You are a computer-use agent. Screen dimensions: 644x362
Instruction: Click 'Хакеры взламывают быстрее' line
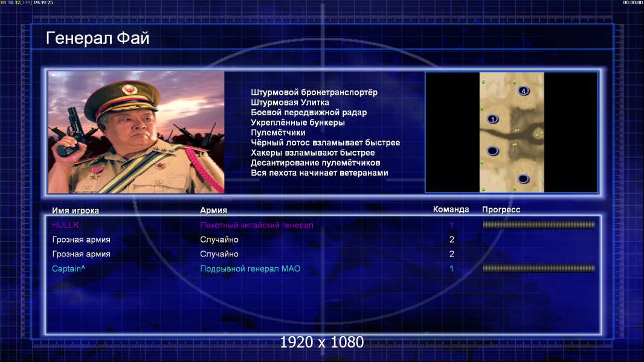click(313, 153)
